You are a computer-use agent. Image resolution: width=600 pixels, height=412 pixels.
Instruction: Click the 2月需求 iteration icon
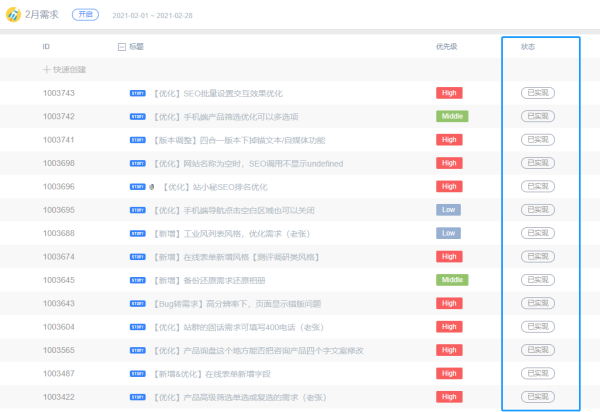pyautogui.click(x=12, y=16)
